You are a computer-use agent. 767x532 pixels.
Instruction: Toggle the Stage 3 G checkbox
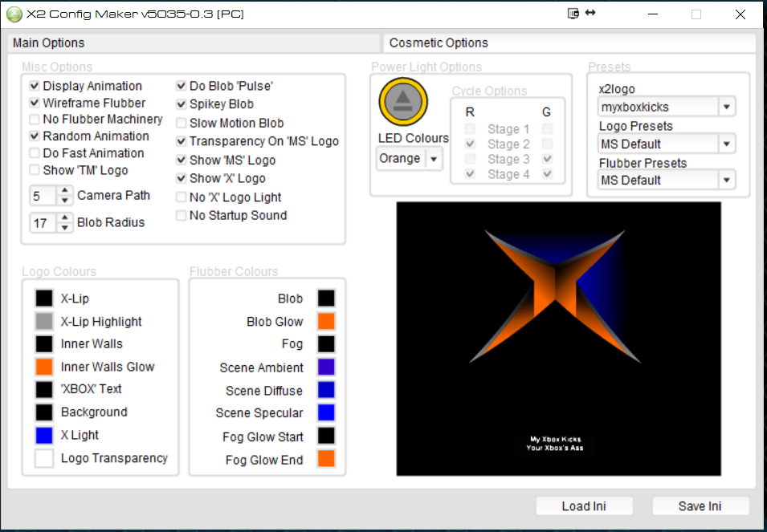pos(548,159)
